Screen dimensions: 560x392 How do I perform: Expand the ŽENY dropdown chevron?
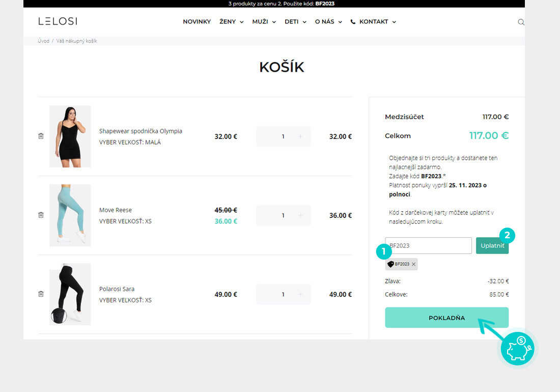242,22
